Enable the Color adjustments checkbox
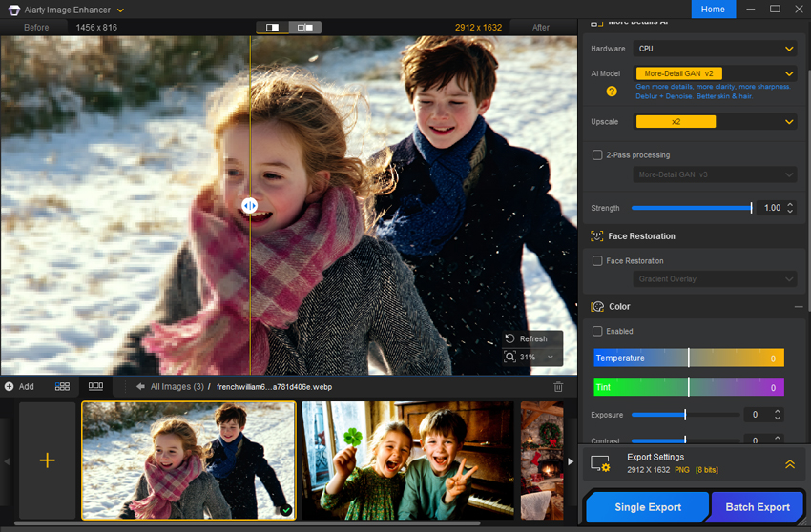 [597, 332]
